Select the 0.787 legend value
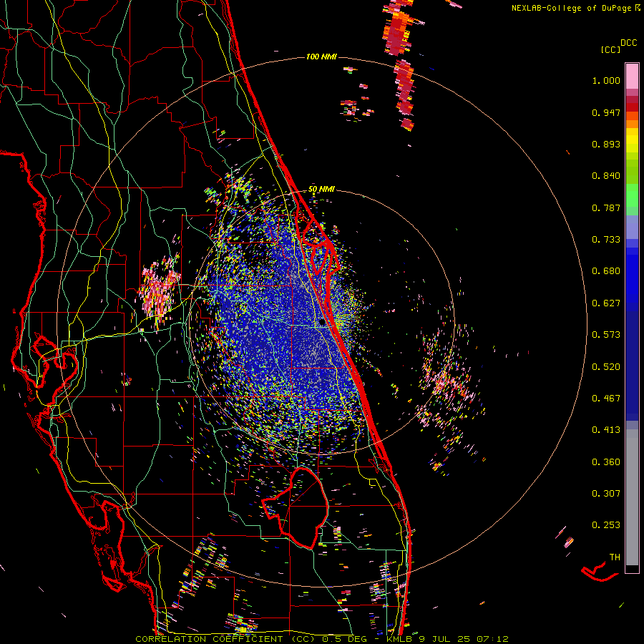 click(x=606, y=208)
